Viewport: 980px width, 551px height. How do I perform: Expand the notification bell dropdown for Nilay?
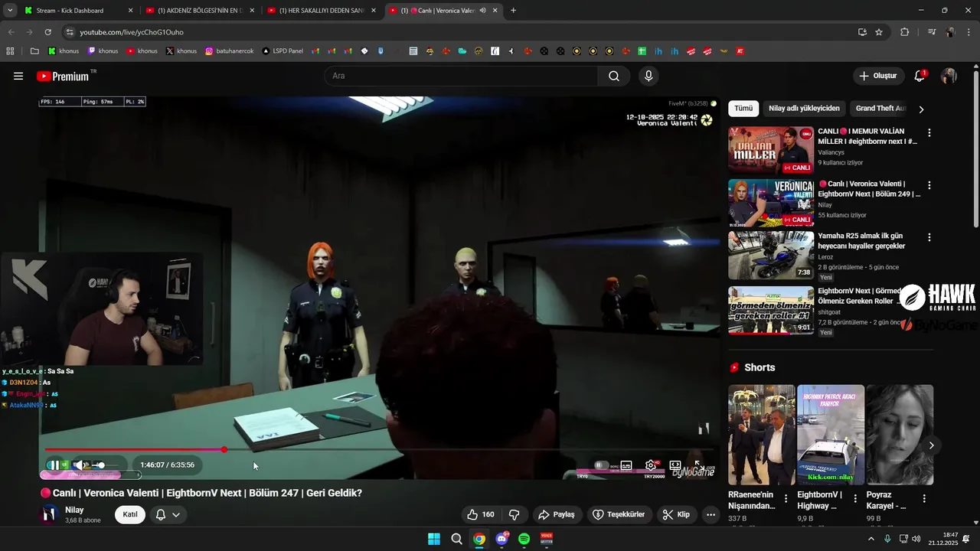coord(168,514)
